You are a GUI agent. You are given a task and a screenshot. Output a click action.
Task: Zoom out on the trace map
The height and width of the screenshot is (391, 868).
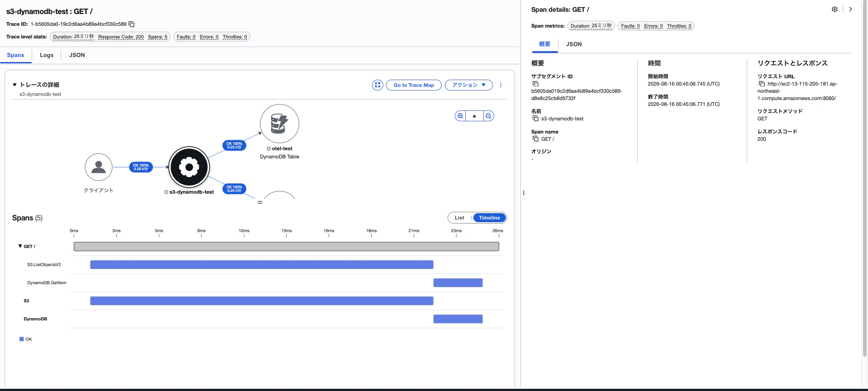489,116
